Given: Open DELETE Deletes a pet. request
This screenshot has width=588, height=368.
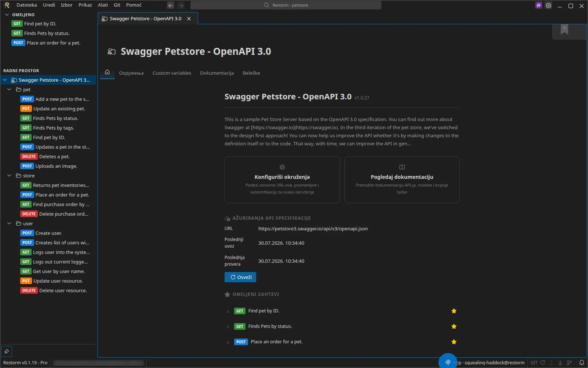Looking at the screenshot, I should [45, 156].
